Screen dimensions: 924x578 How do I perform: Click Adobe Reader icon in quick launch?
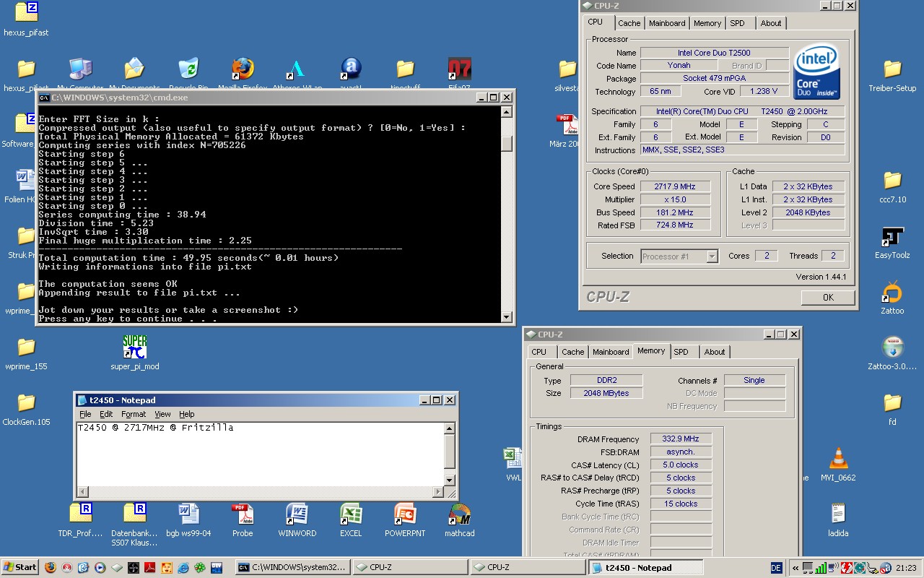pos(150,568)
